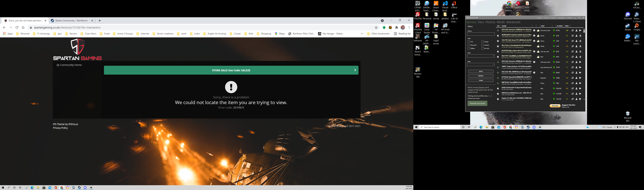The width and height of the screenshot is (644, 190).
Task: Switch to History tab in A3Launcher
Action: click(x=490, y=22)
